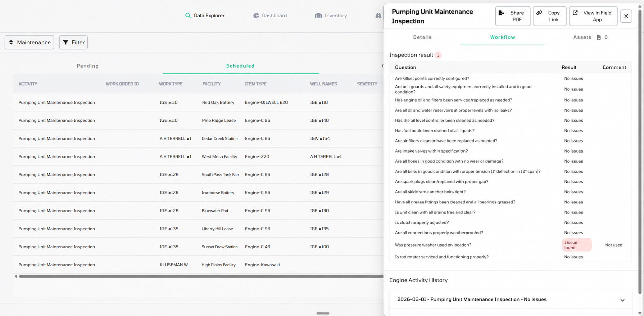
Task: Click the Engine-220 item type cell
Action: tap(257, 156)
